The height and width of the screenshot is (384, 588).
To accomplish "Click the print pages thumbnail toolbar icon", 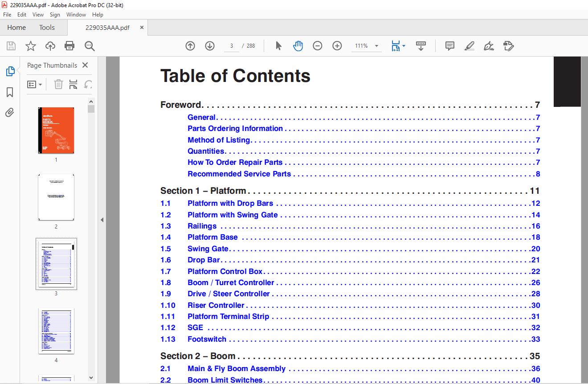I will [73, 84].
